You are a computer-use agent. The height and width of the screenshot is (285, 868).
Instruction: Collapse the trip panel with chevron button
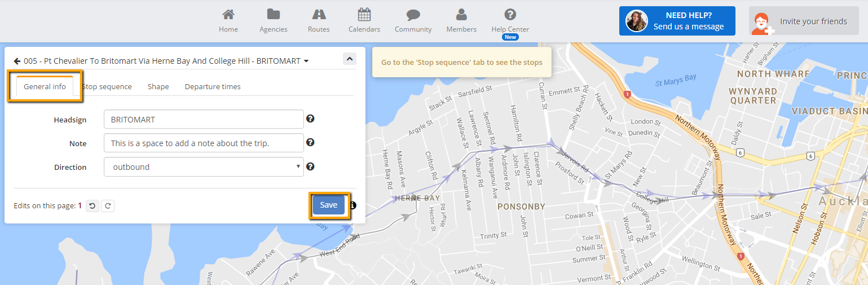349,59
